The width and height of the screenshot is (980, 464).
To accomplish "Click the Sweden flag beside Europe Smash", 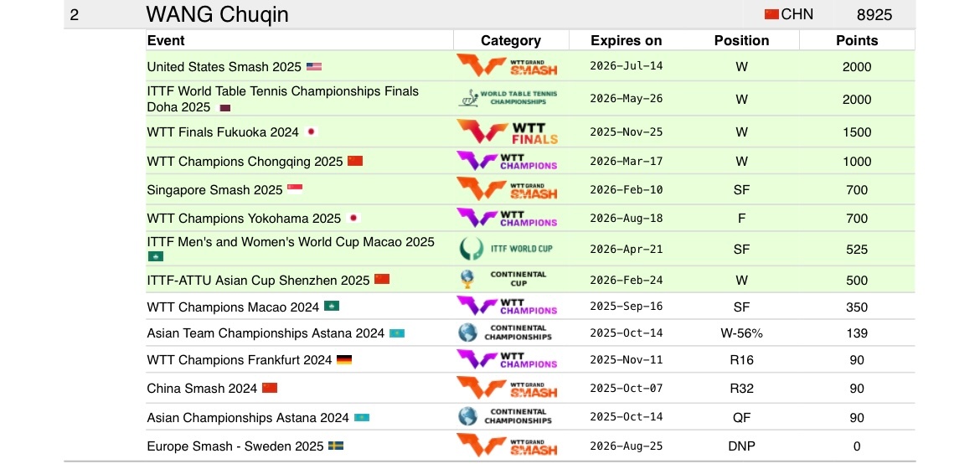I will [x=336, y=446].
